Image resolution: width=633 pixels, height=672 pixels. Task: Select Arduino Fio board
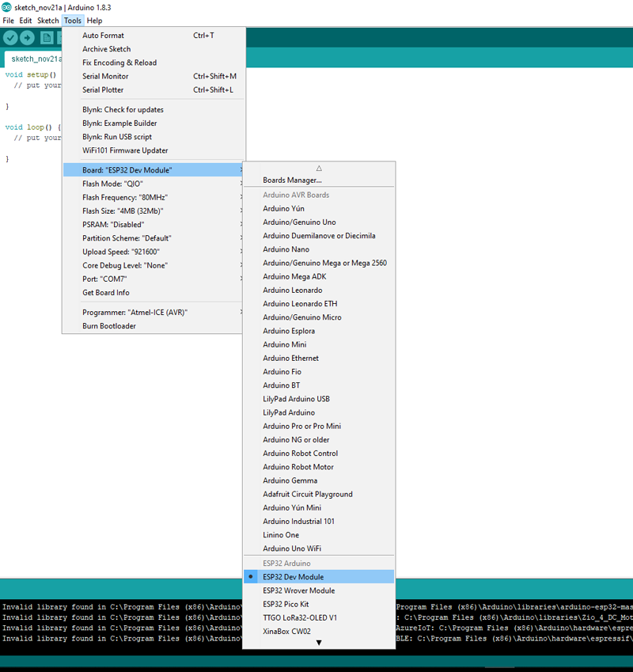pos(319,372)
